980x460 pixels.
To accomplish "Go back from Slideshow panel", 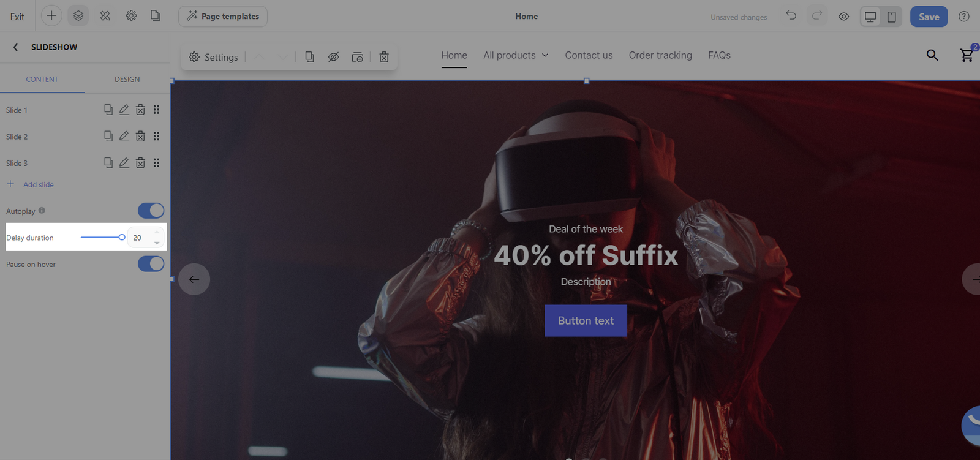I will (x=16, y=47).
